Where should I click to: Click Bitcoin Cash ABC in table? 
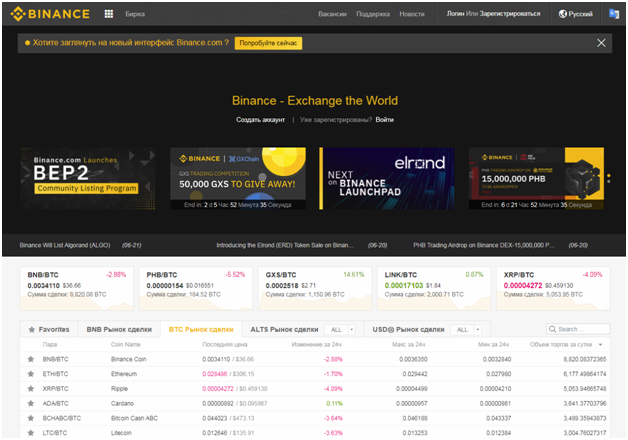coord(134,418)
